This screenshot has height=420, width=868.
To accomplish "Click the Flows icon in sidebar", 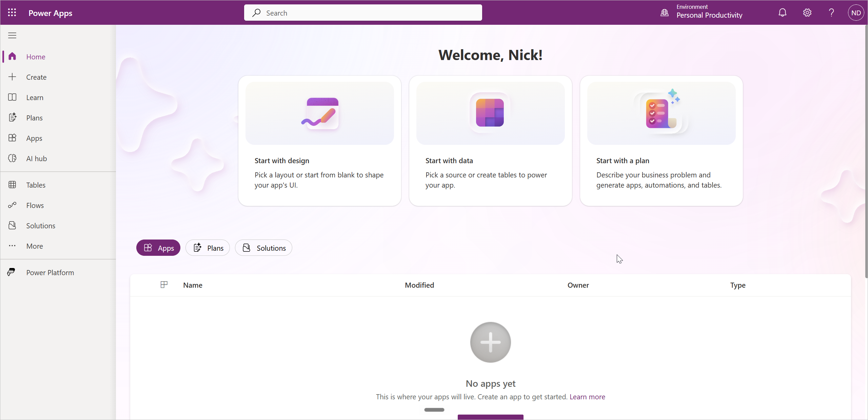I will point(12,205).
